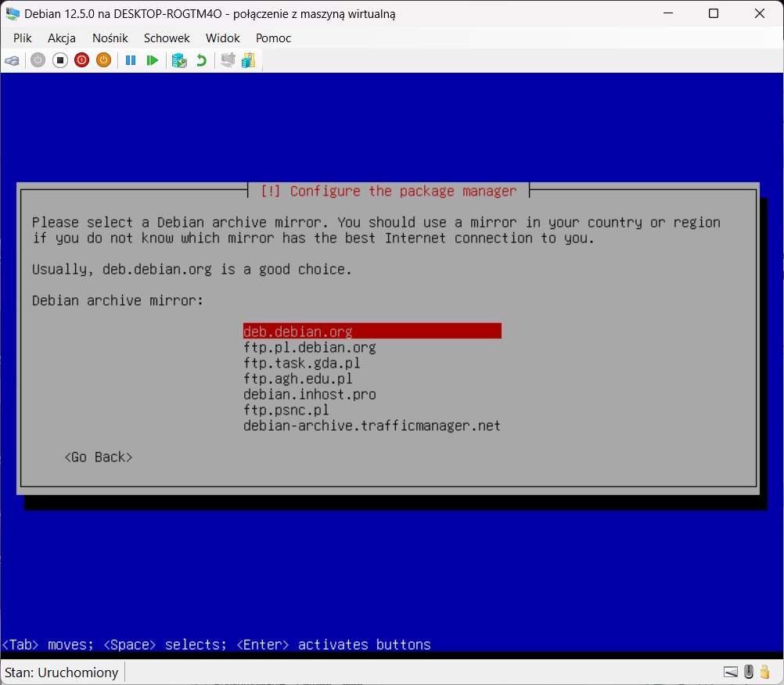Shut down the VM with red power icon
This screenshot has width=784, height=685.
81,60
